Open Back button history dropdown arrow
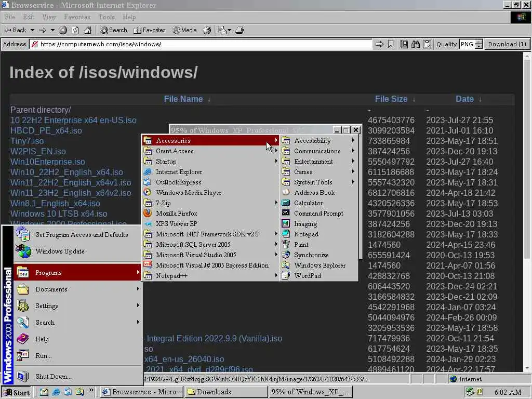 [x=32, y=30]
